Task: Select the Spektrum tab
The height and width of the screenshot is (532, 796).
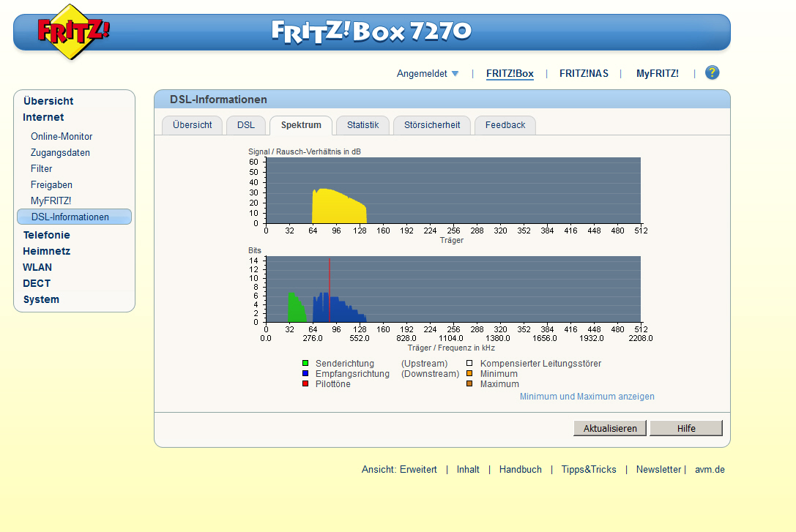Action: pos(301,125)
